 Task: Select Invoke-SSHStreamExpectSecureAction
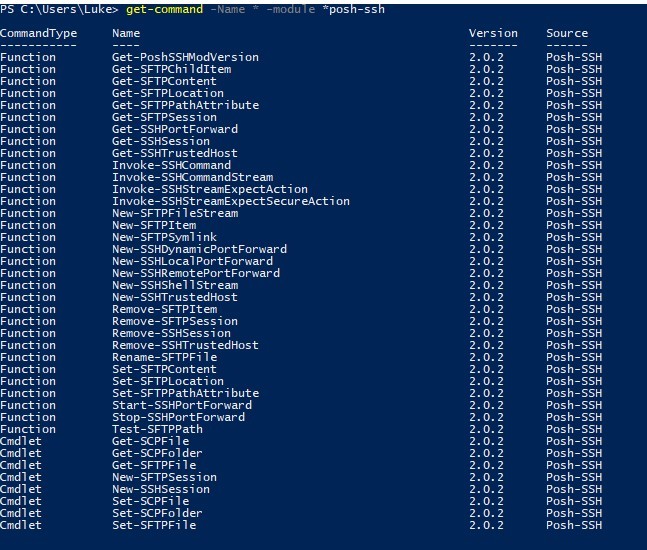point(231,201)
